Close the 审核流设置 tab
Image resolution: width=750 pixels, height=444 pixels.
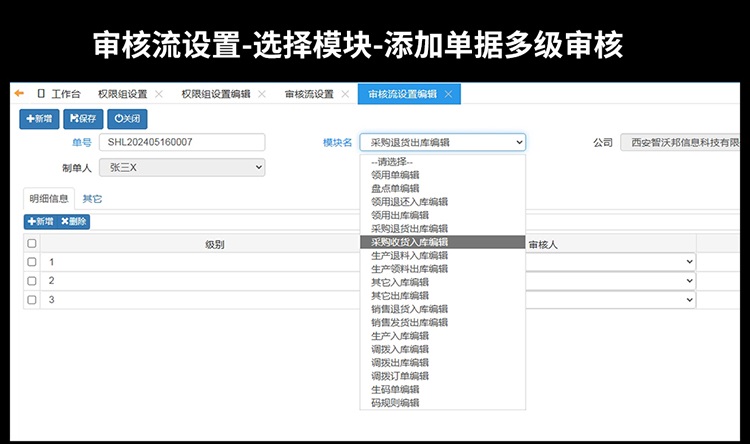click(345, 94)
